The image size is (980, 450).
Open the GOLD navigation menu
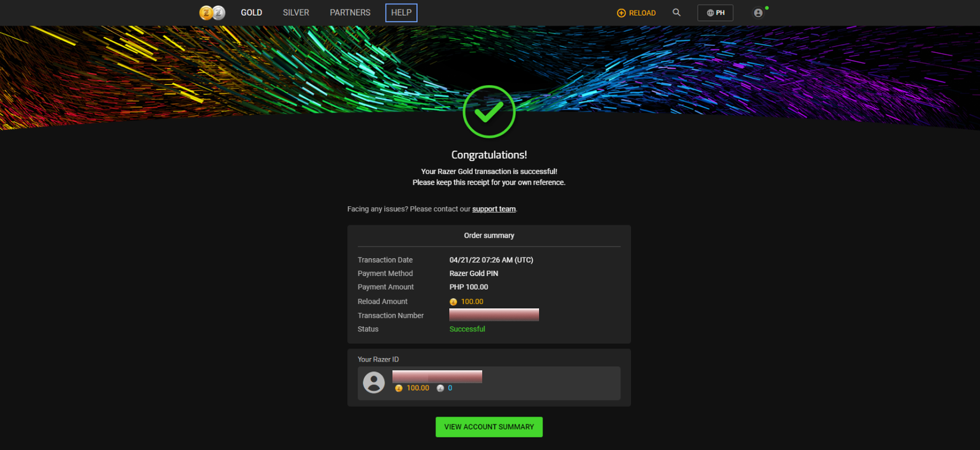tap(251, 12)
